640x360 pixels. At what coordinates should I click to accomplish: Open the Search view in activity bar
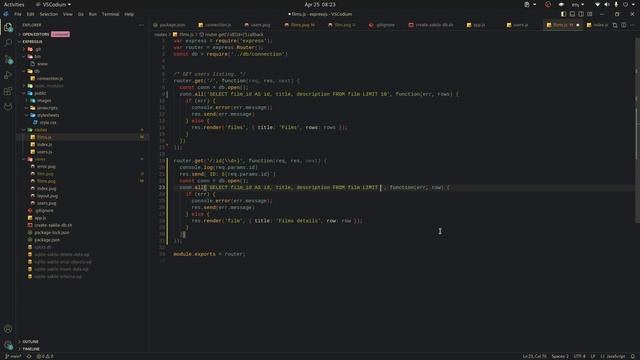point(8,42)
